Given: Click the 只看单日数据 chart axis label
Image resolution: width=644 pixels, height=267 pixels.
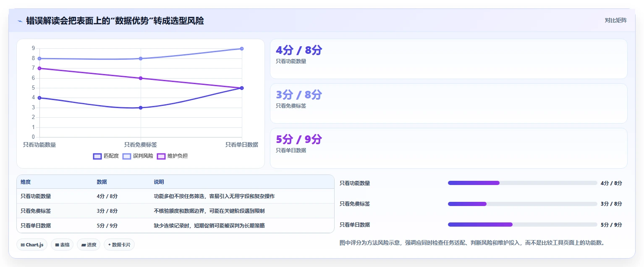Looking at the screenshot, I should (242, 145).
